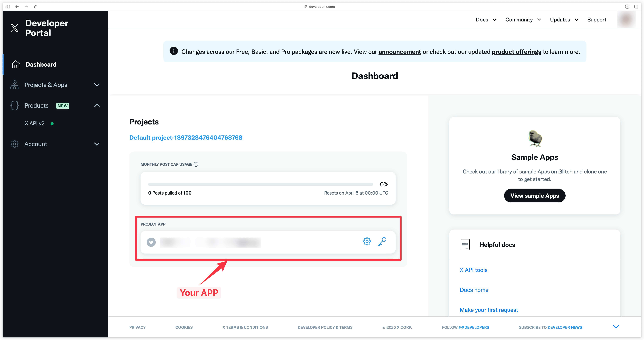Select X API v2 under Products
644x340 pixels.
pyautogui.click(x=34, y=123)
